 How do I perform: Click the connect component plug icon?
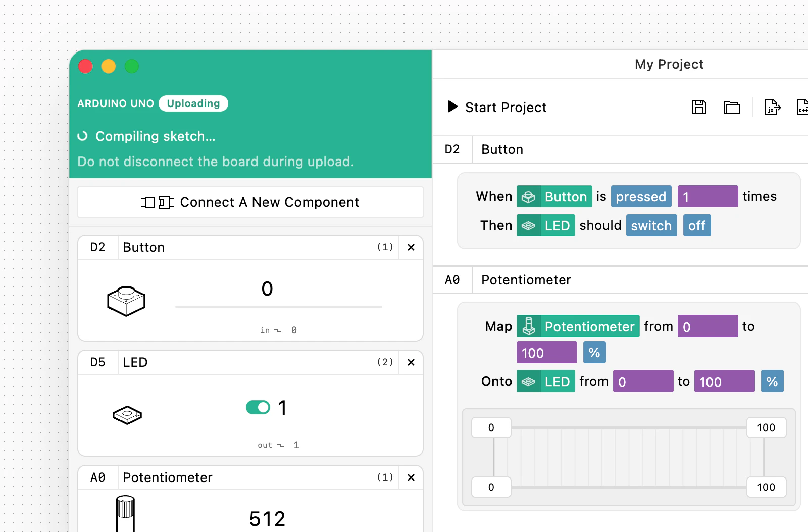coord(158,202)
